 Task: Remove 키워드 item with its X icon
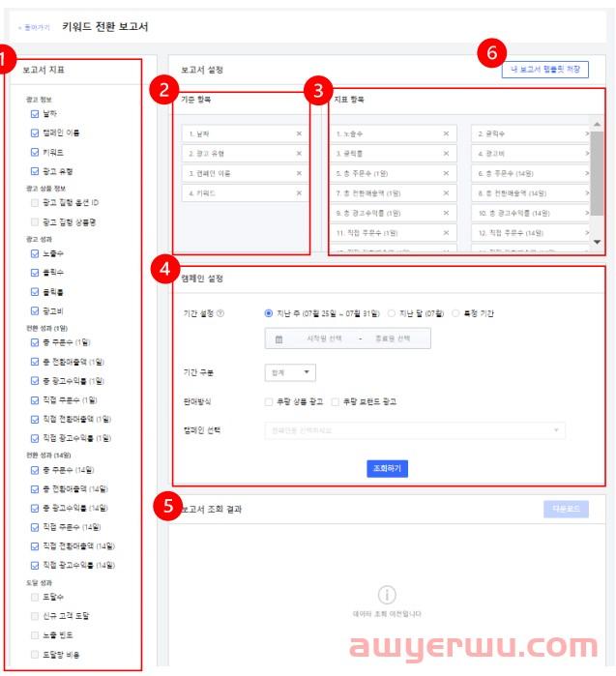pos(299,192)
